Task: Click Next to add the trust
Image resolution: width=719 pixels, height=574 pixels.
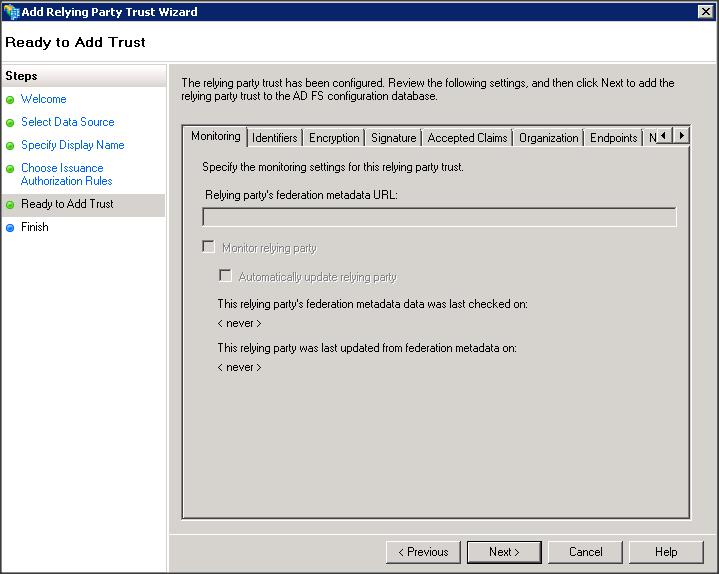Action: pyautogui.click(x=504, y=552)
